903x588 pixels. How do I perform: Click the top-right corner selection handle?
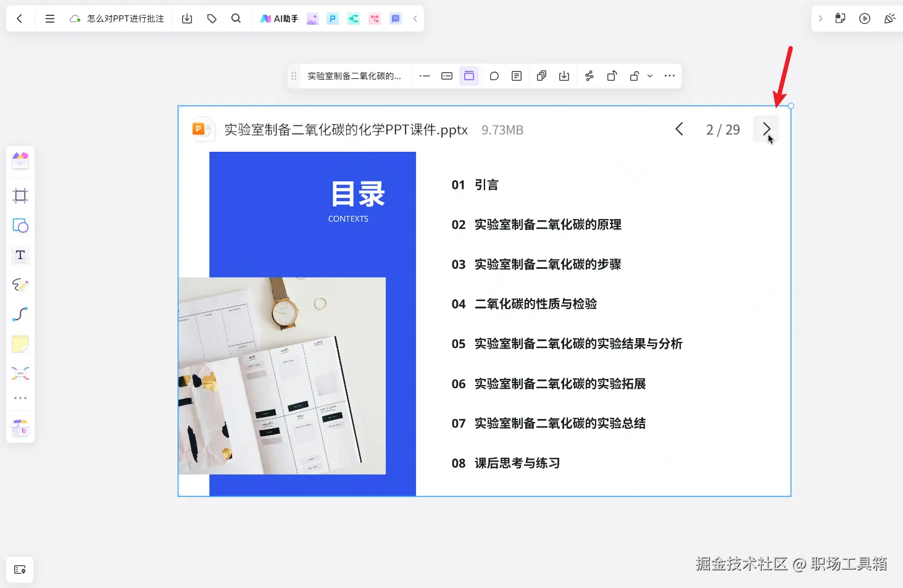[791, 106]
